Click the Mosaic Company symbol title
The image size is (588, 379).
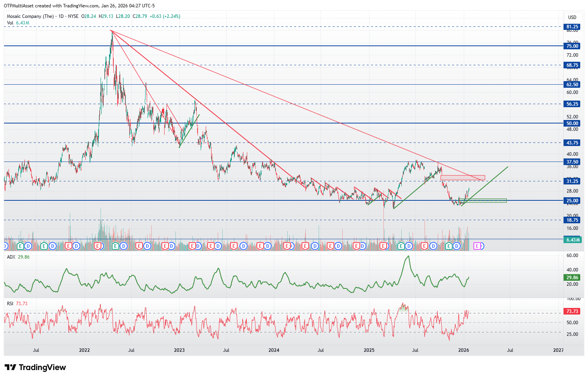click(x=30, y=16)
